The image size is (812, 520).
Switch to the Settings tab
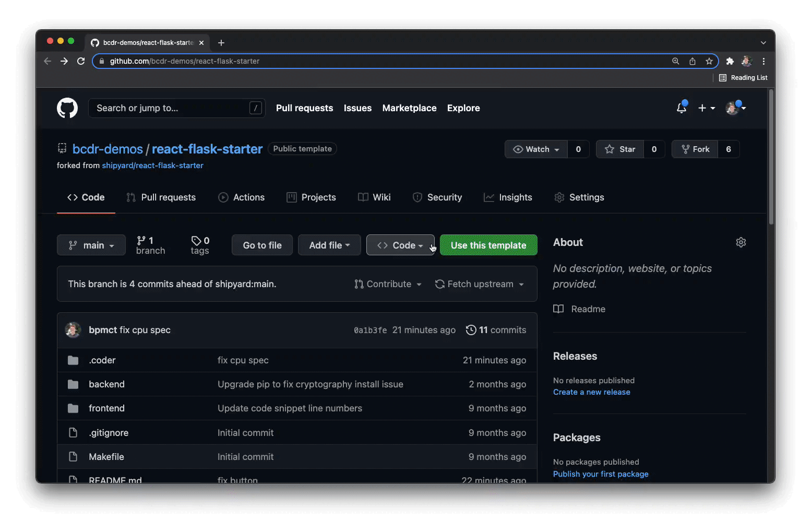tap(579, 197)
